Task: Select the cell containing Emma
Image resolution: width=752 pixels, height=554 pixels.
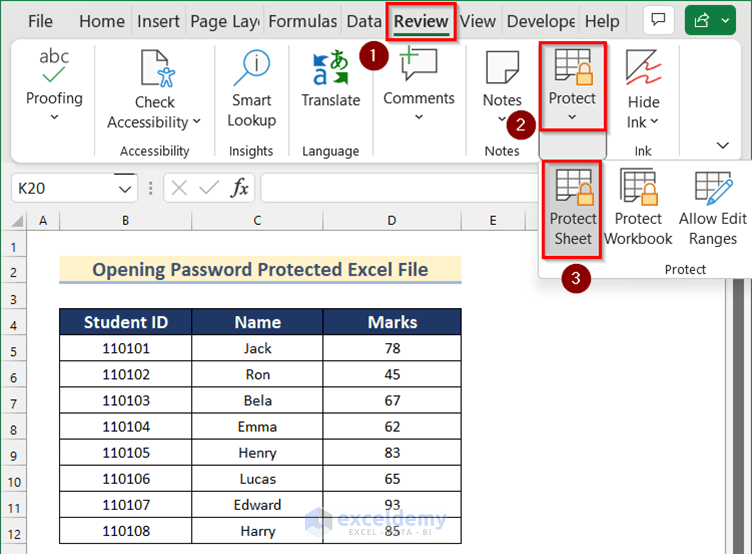Action: coord(258,426)
